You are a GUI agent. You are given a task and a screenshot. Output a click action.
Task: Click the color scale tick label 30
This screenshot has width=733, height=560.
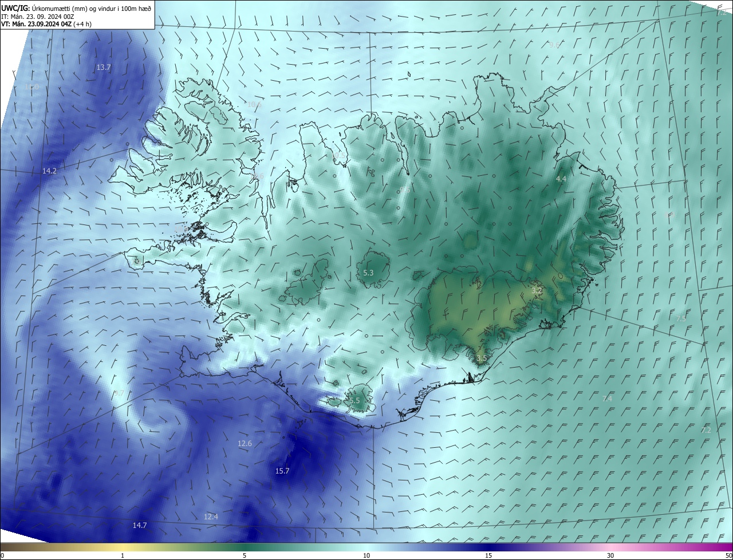[610, 555]
